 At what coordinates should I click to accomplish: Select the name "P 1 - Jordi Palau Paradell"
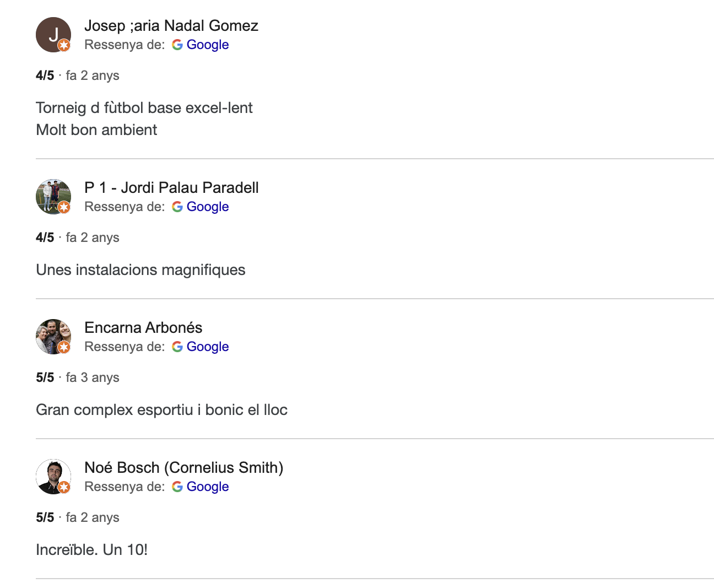[171, 188]
